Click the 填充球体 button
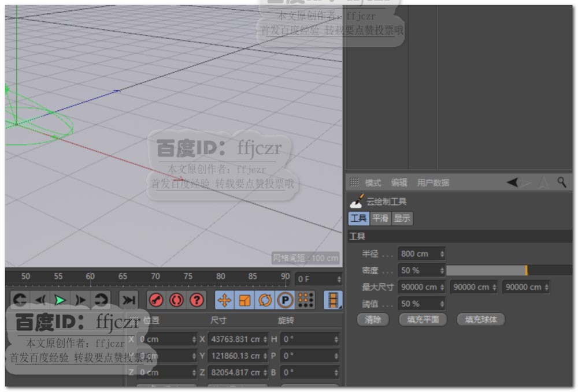578x392 pixels. coord(481,319)
